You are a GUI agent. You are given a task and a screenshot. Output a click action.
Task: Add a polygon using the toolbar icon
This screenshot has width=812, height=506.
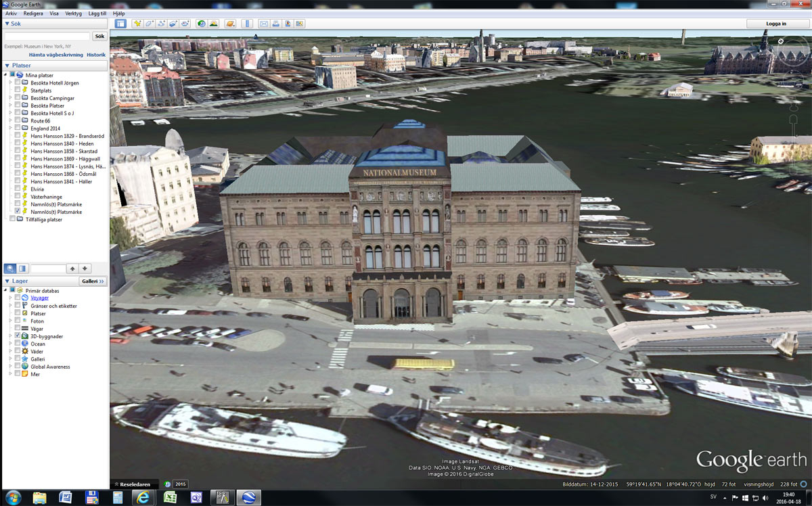(x=150, y=24)
